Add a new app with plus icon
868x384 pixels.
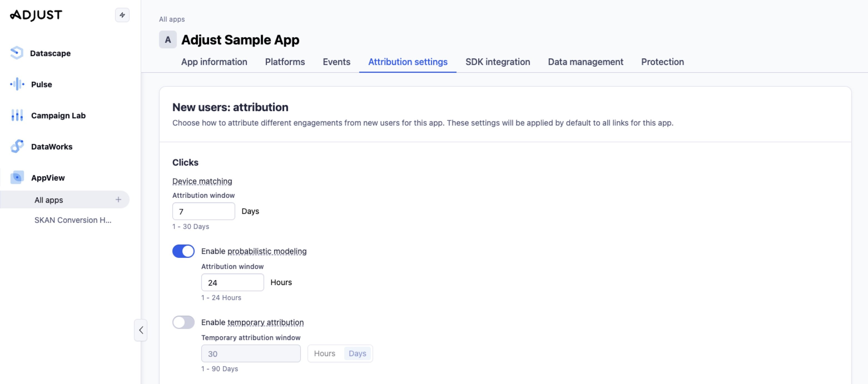tap(118, 200)
